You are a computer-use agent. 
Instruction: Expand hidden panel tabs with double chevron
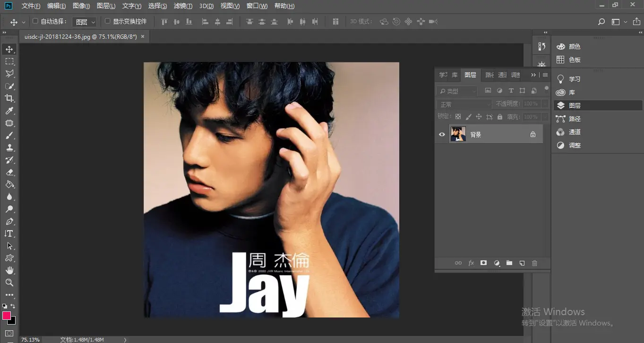pos(533,75)
